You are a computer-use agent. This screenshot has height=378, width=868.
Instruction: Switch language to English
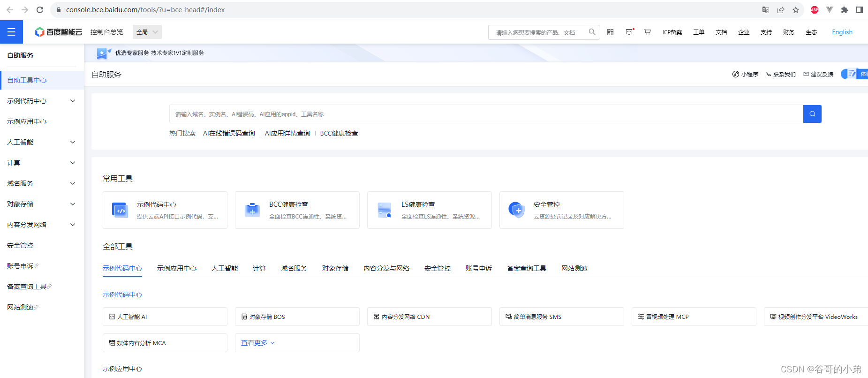tap(842, 32)
